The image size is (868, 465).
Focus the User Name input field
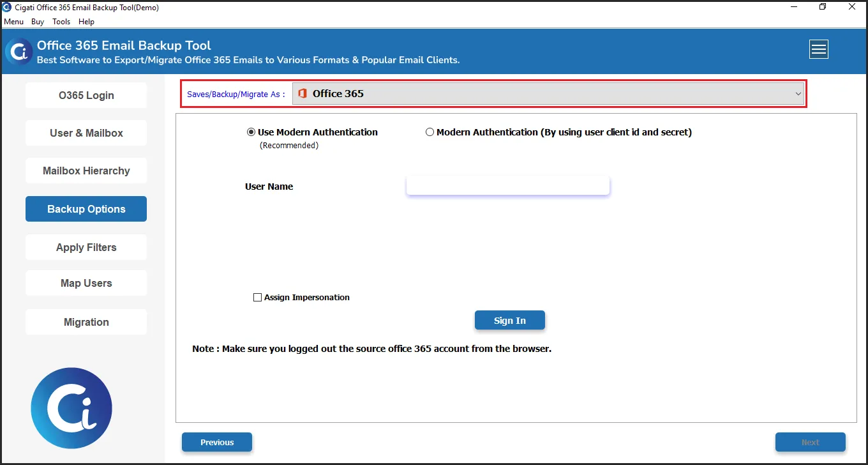click(x=508, y=186)
